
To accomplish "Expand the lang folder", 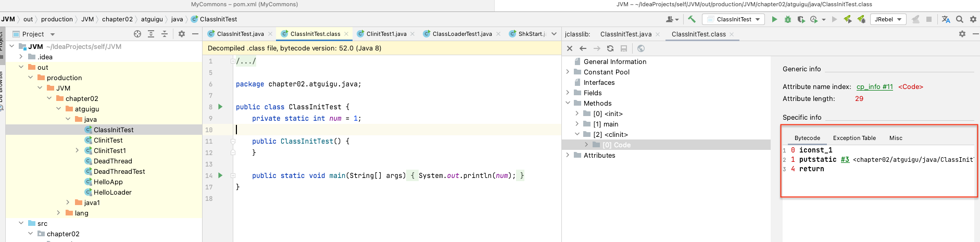I will click(x=58, y=213).
